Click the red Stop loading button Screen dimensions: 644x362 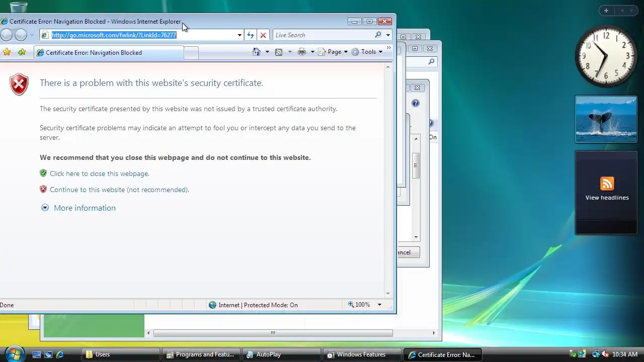tap(263, 35)
